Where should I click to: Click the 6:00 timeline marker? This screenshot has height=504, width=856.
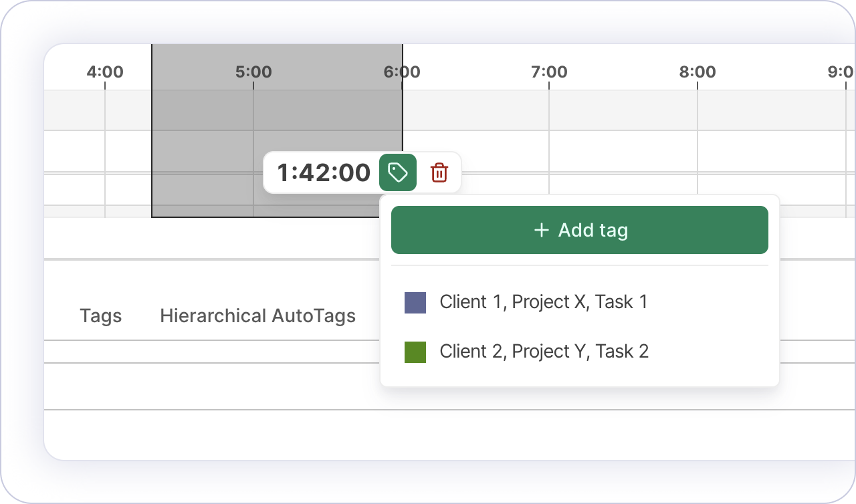click(402, 72)
